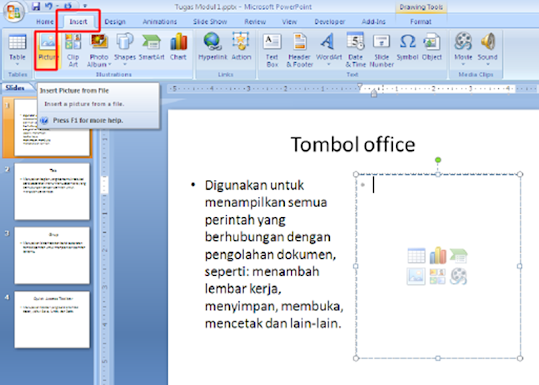This screenshot has width=539, height=385.
Task: Expand the Movie dropdown options
Action: 463,64
